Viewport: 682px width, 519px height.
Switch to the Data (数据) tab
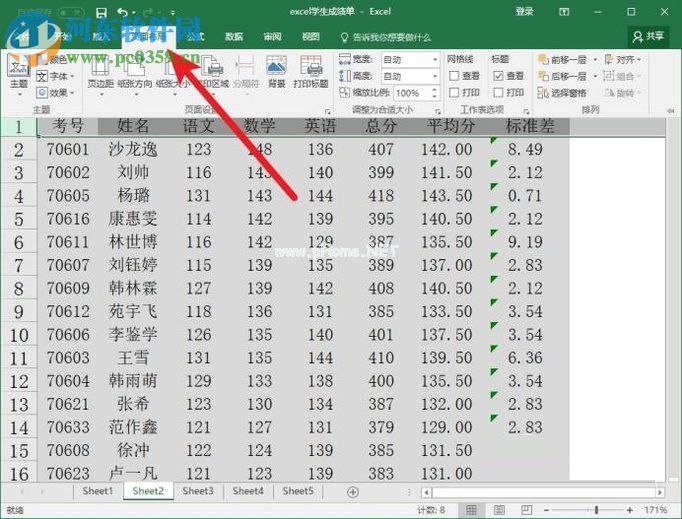point(234,37)
